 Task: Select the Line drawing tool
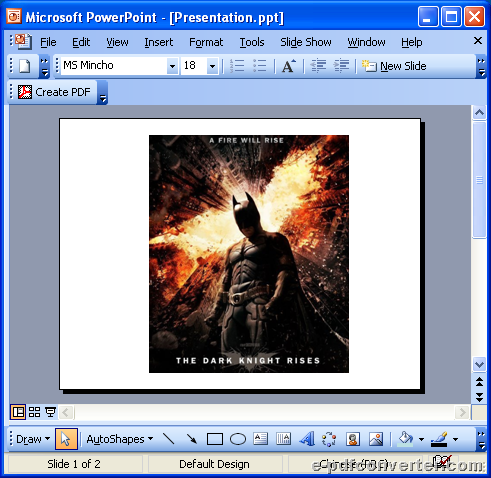pos(169,439)
